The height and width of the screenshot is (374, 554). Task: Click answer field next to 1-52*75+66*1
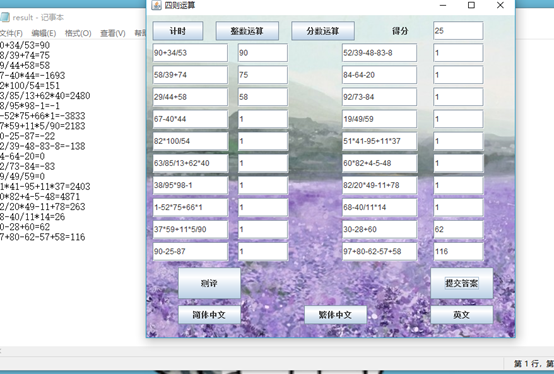tap(263, 207)
